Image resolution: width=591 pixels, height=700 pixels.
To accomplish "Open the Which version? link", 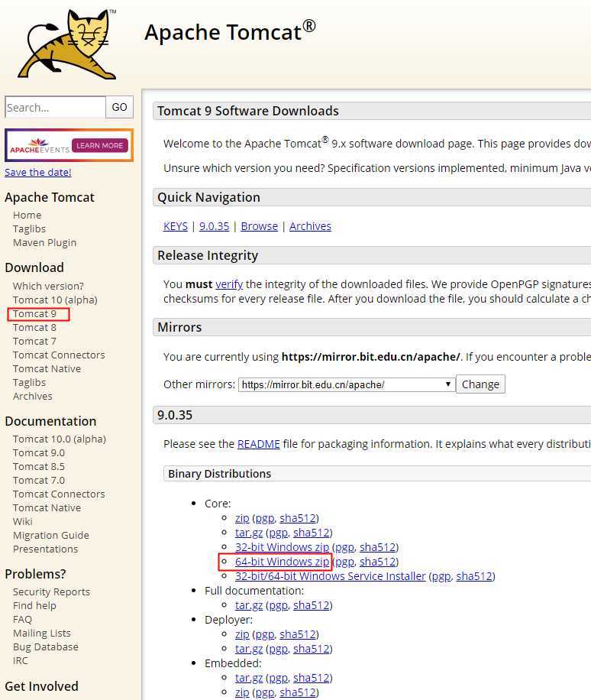I will point(48,286).
